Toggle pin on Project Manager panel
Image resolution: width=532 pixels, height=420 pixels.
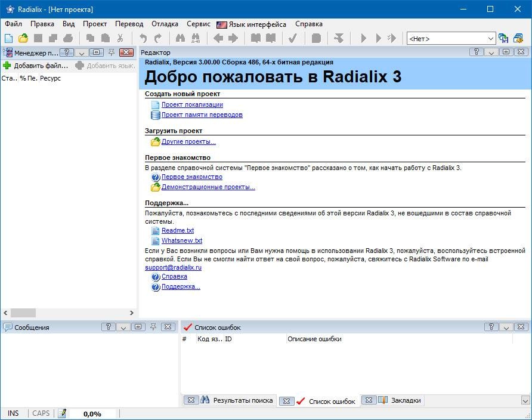[112, 52]
